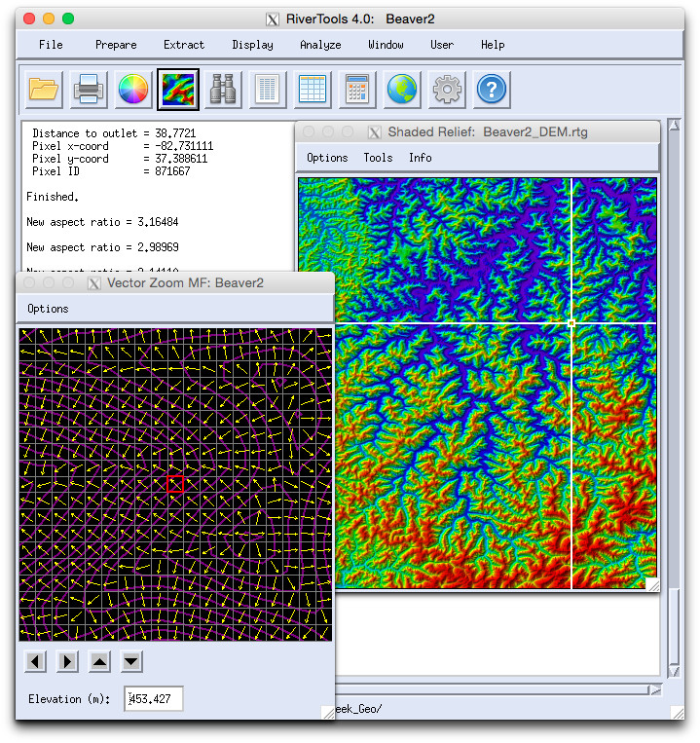Click the open folder icon in toolbar
Image resolution: width=700 pixels, height=743 pixels.
coord(44,90)
